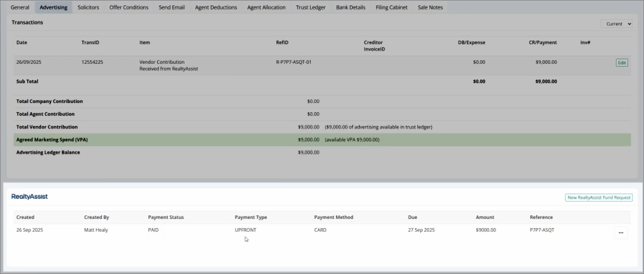Switch to Agent Allocation tab
The height and width of the screenshot is (274, 644).
pyautogui.click(x=266, y=7)
